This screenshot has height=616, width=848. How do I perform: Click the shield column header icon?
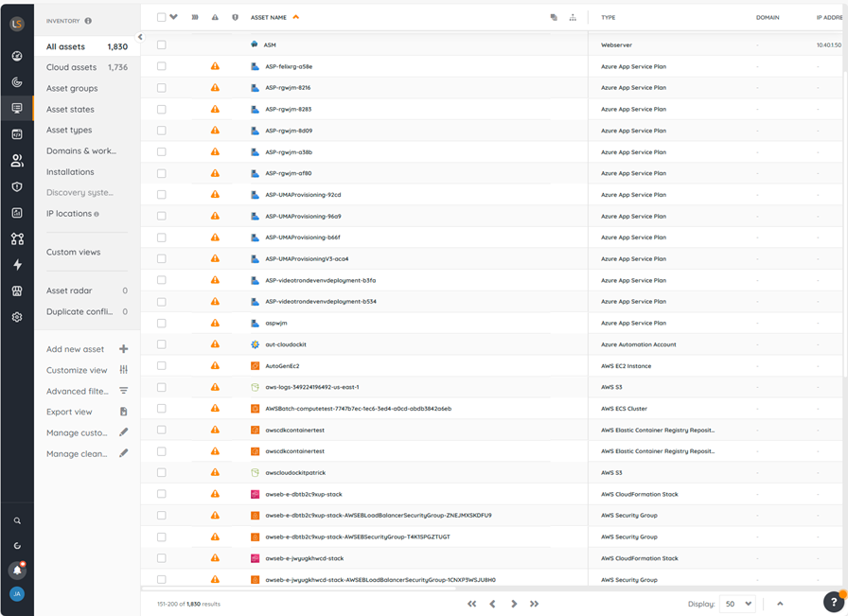[x=235, y=17]
